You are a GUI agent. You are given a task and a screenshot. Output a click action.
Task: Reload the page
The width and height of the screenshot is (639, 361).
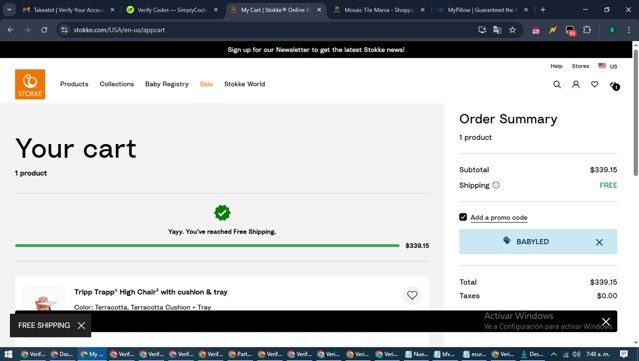tap(44, 30)
